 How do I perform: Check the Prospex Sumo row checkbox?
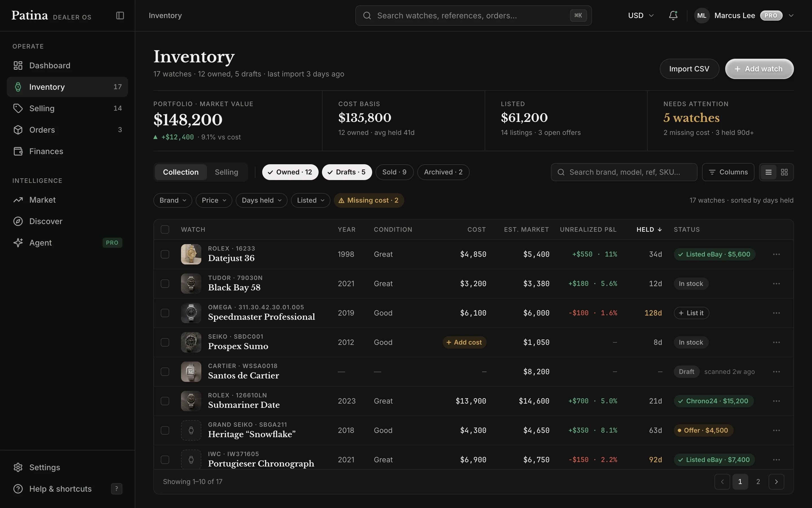(165, 342)
